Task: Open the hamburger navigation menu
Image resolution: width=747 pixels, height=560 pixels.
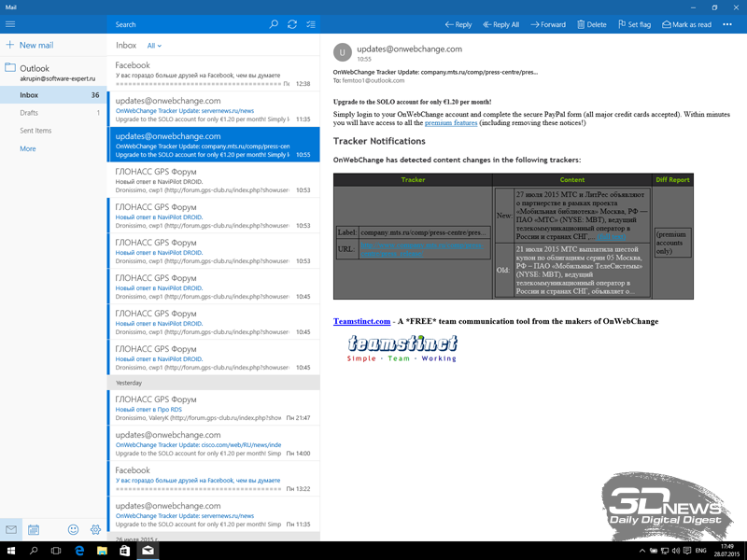Action: click(10, 24)
